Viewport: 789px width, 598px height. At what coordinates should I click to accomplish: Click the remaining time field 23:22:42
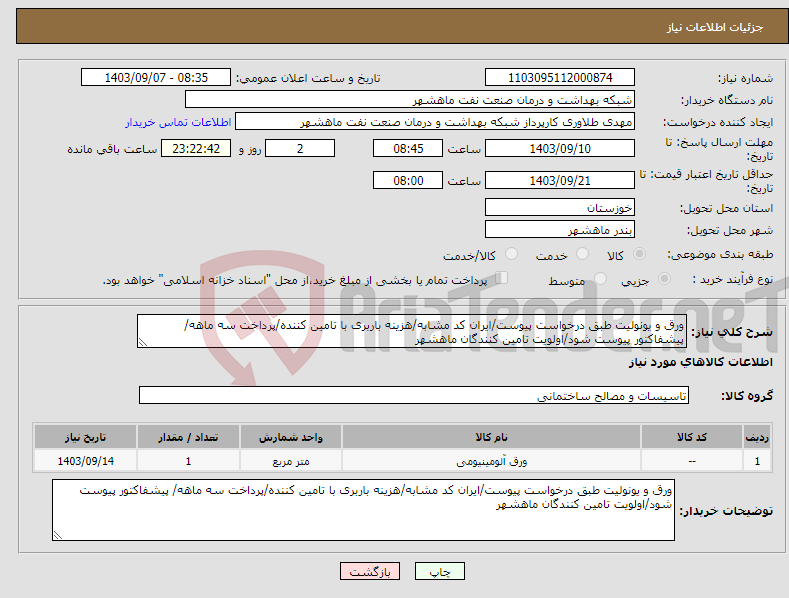pos(196,148)
